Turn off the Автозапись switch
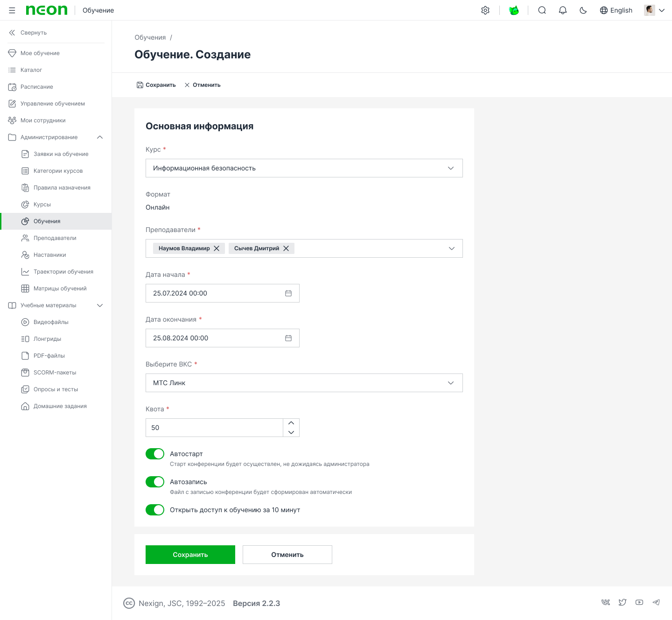 click(x=155, y=482)
